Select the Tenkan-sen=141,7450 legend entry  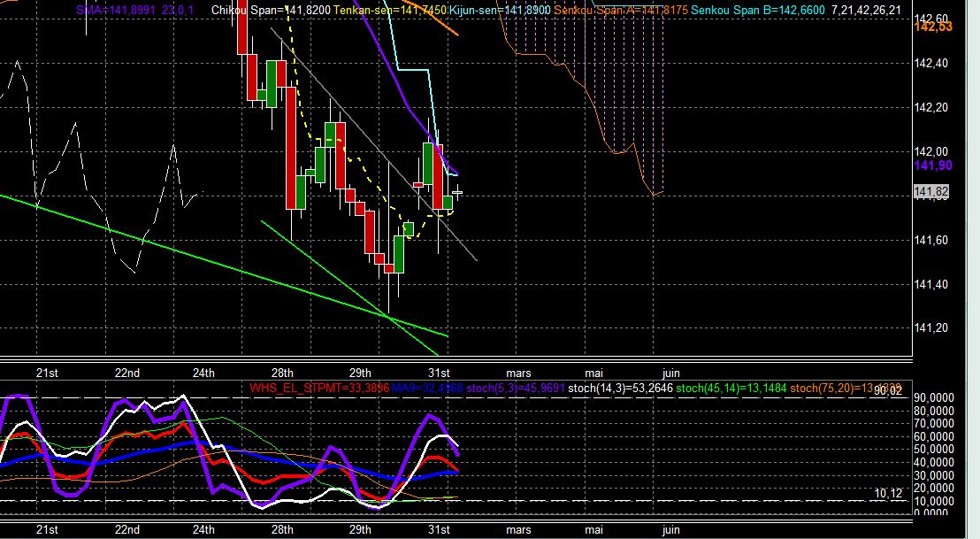click(390, 10)
